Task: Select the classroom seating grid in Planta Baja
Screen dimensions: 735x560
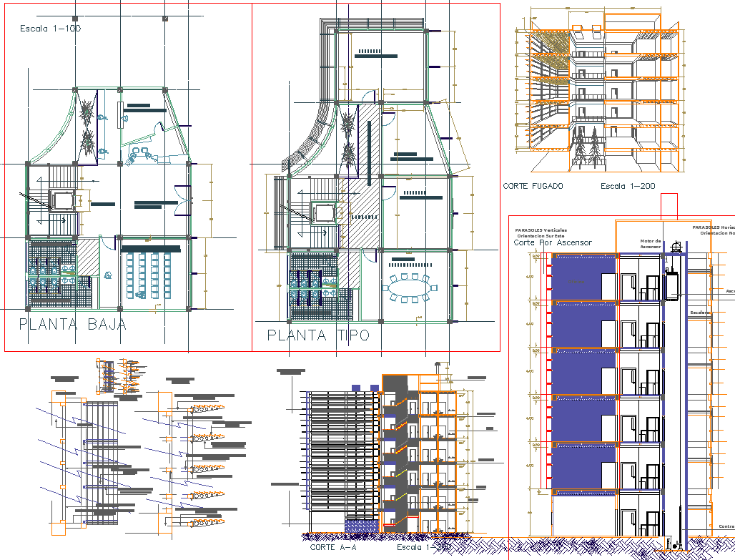Action: click(150, 273)
